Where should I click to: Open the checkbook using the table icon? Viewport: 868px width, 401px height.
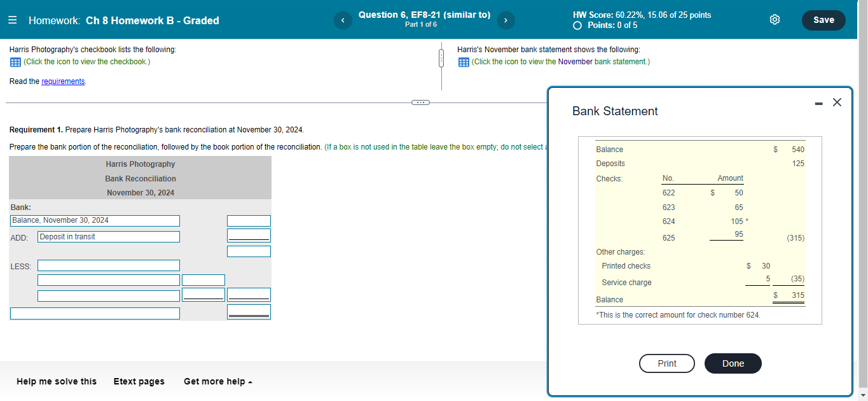(x=15, y=62)
